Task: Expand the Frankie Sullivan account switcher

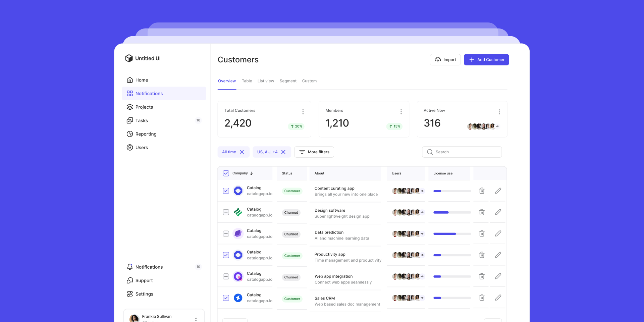Action: coord(196,319)
